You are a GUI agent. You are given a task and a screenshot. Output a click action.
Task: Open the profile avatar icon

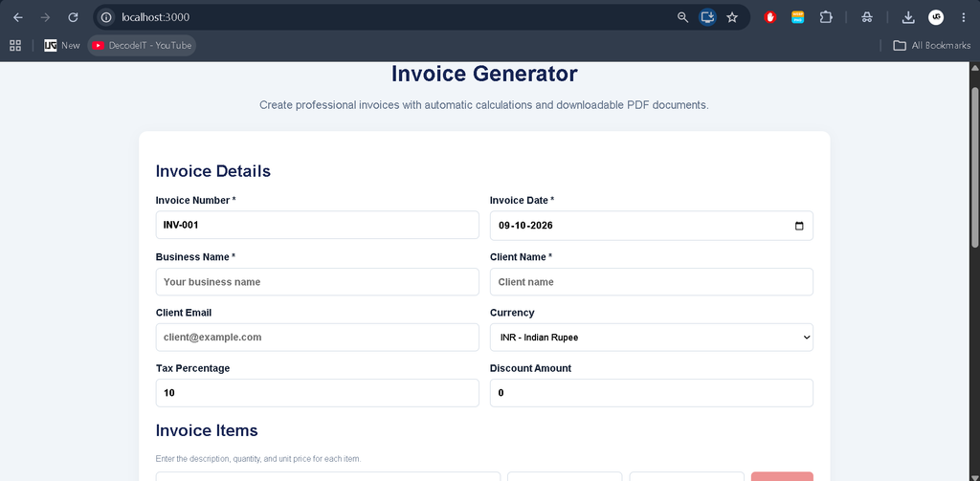[x=936, y=17]
